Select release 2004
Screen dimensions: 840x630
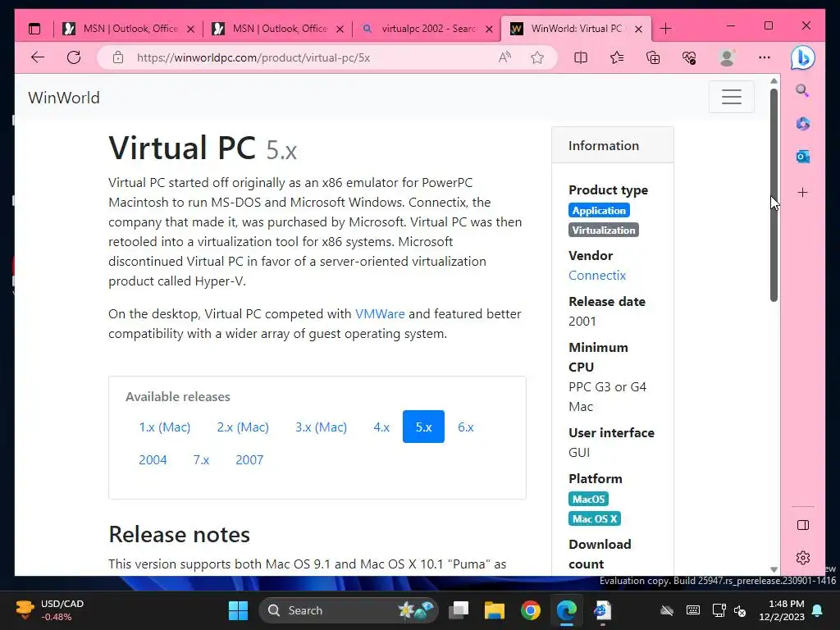(x=153, y=459)
